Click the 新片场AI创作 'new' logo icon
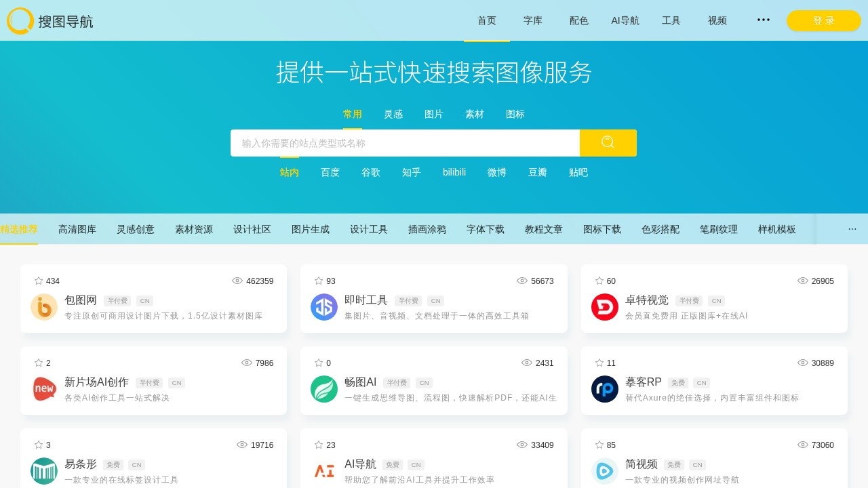Viewport: 868px width, 488px height. tap(43, 389)
